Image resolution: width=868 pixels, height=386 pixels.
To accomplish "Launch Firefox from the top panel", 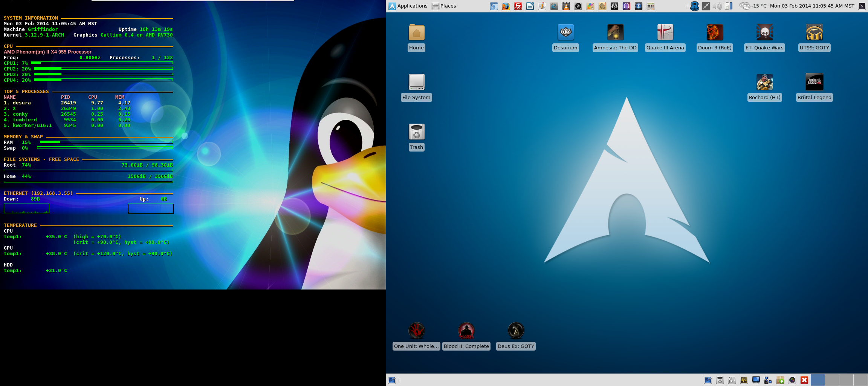I will click(x=506, y=6).
